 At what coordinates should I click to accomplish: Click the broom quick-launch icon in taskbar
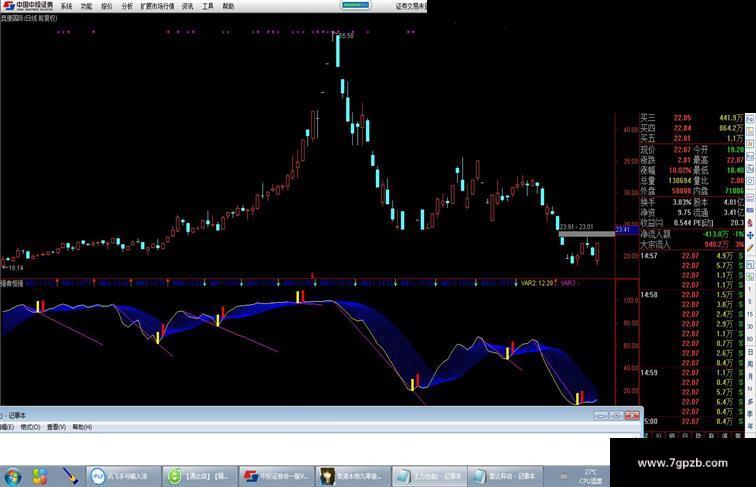coord(70,476)
